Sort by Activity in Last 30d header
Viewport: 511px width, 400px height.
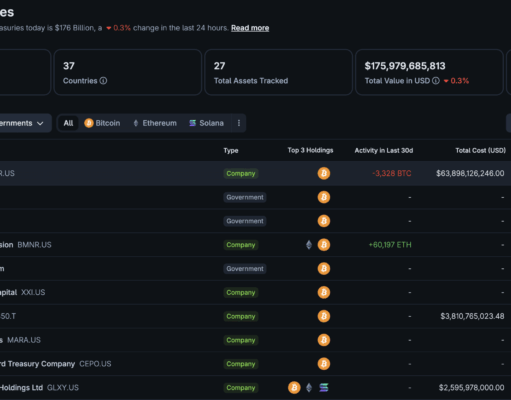384,151
